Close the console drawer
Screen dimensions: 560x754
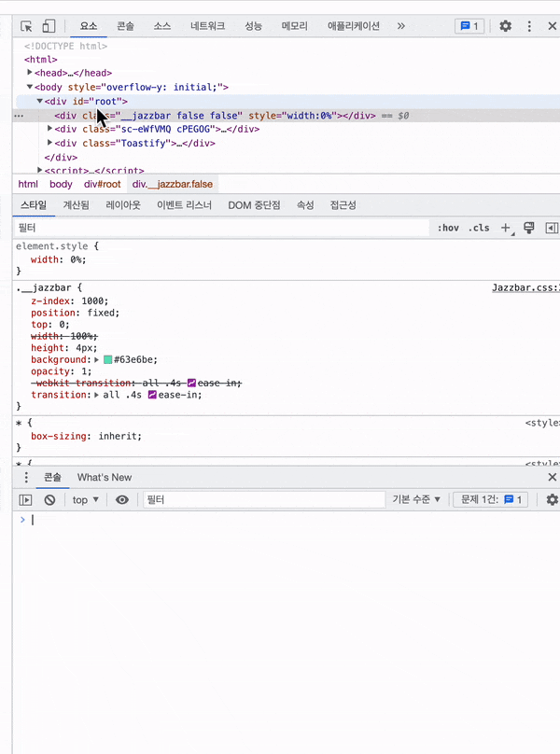[553, 477]
